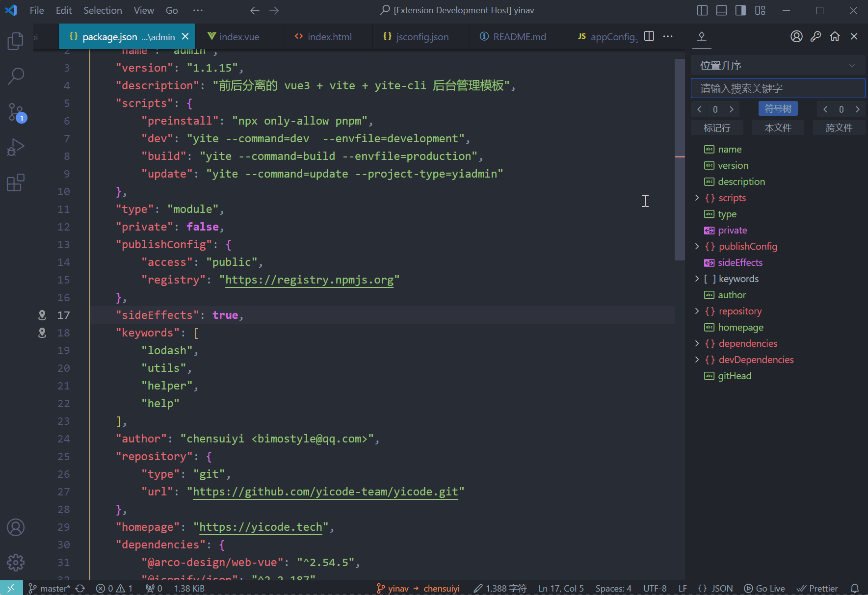This screenshot has width=868, height=595.
Task: Click the home icon in side panel
Action: click(x=835, y=36)
